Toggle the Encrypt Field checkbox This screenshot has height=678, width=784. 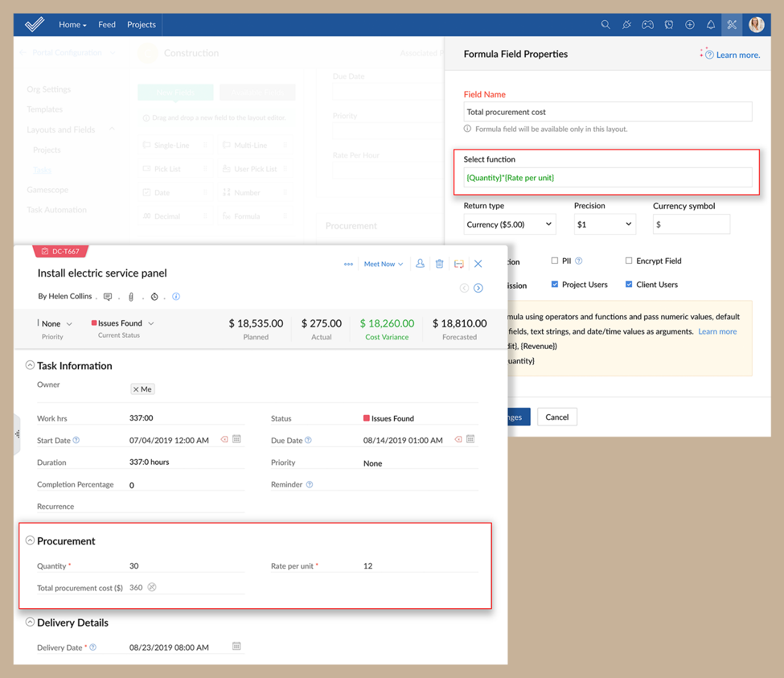pyautogui.click(x=628, y=261)
